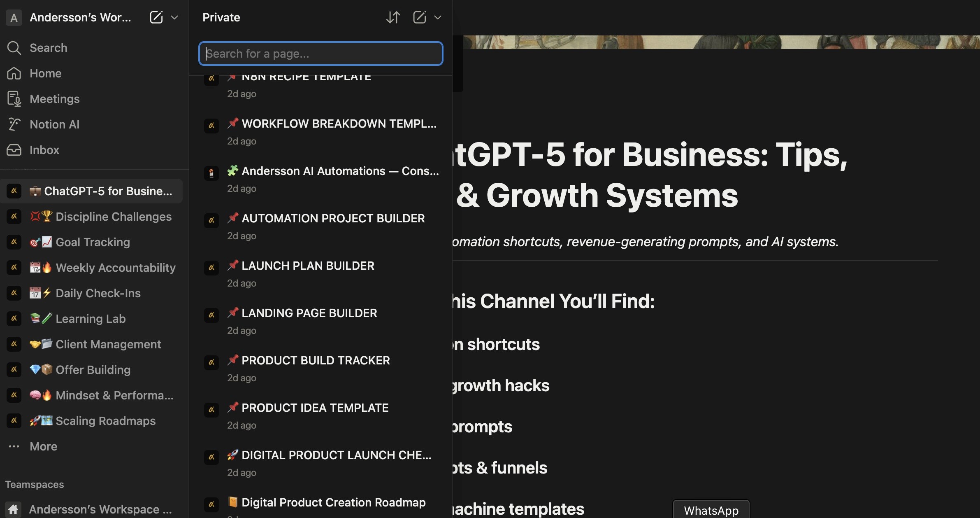Screen dimensions: 980x518
Task: Open the Andersson's Wor... workspace switcher
Action: pyautogui.click(x=80, y=17)
